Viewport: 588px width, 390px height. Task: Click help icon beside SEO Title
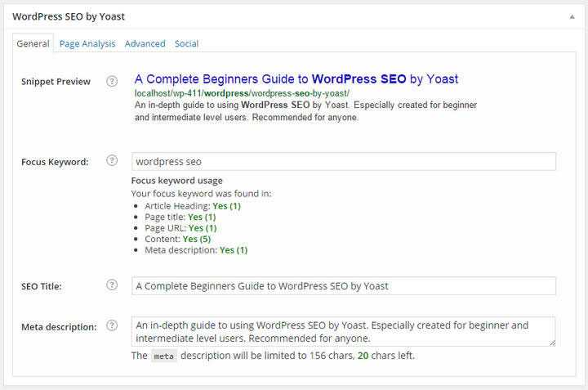tap(113, 285)
